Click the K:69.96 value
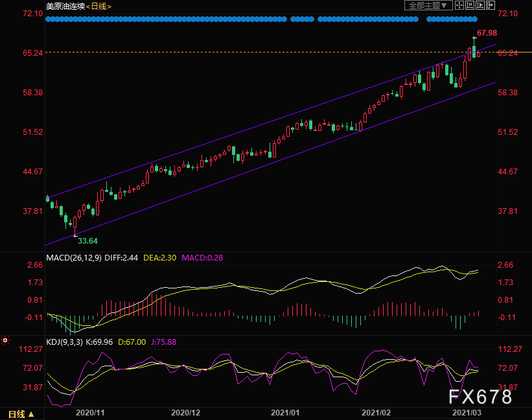 pos(99,342)
